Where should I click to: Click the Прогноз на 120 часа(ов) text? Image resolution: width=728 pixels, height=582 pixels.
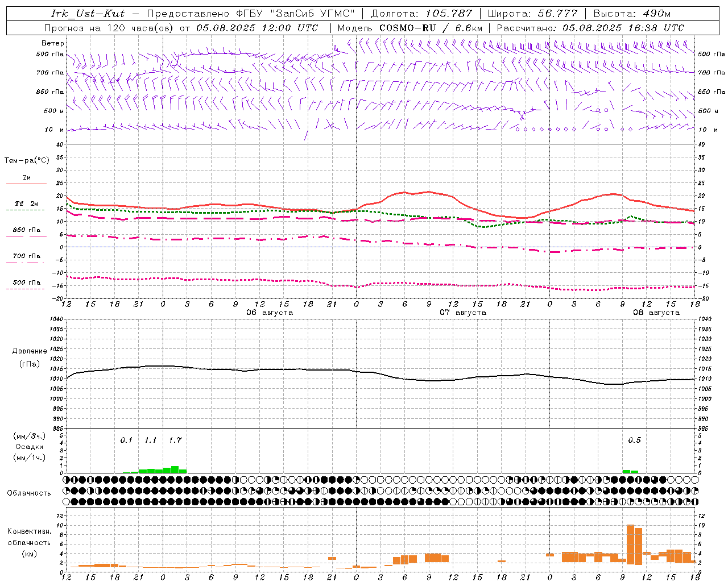(x=109, y=28)
